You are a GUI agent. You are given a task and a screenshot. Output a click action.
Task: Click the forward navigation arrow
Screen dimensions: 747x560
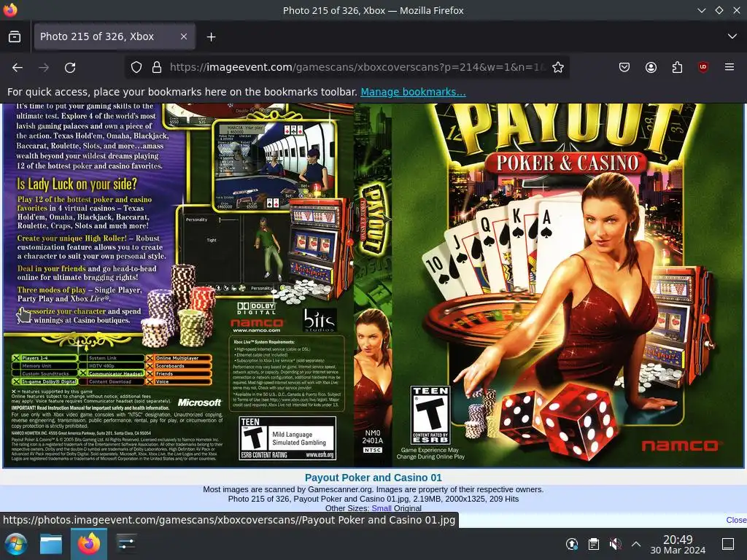point(44,68)
